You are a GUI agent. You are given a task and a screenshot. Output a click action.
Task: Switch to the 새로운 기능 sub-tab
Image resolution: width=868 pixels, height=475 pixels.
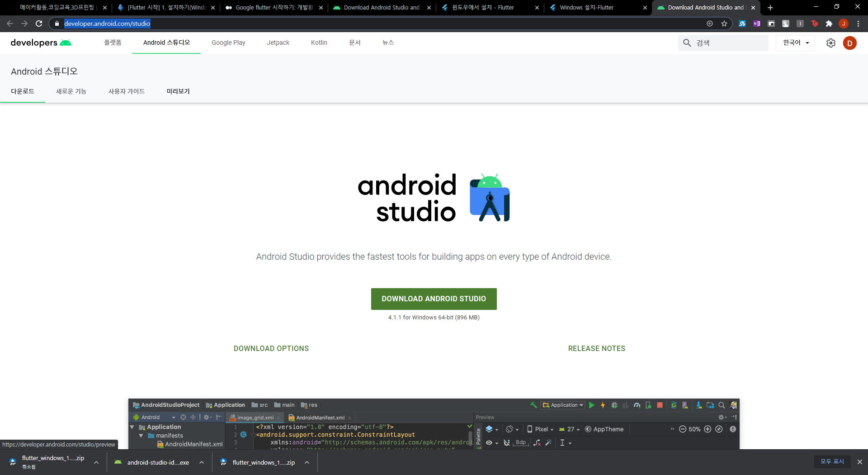coord(71,91)
